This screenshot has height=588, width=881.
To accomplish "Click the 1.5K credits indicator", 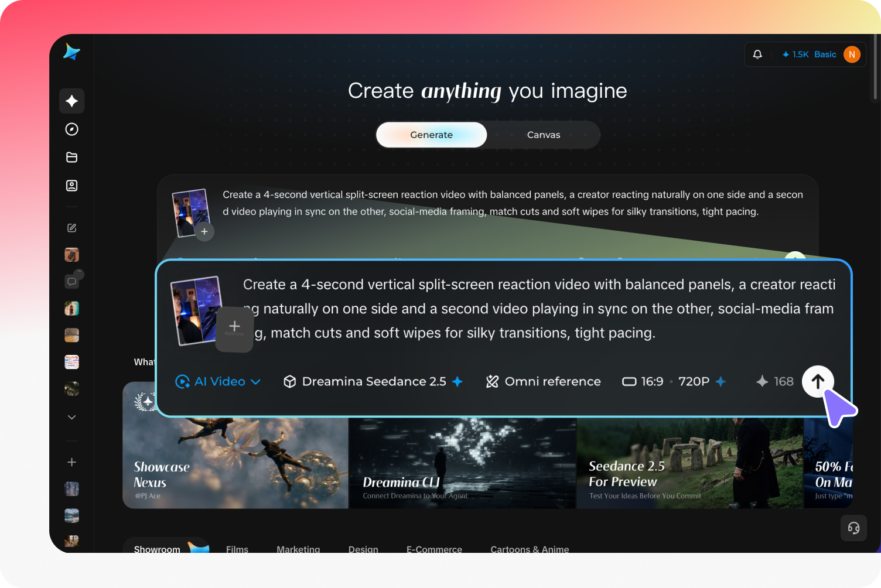I will 795,54.
